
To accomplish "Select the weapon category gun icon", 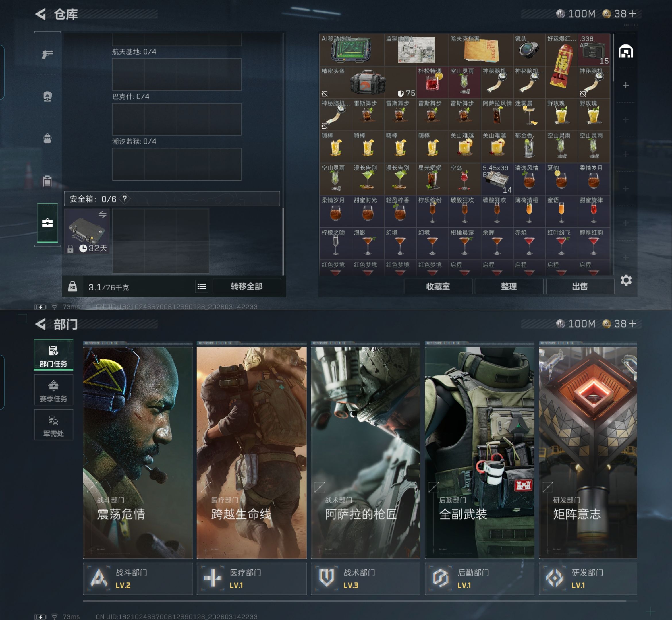I will (x=47, y=54).
